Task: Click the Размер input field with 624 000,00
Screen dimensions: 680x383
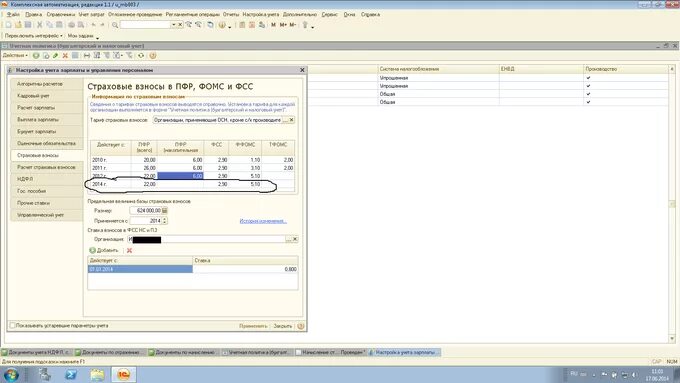Action: tap(145, 210)
